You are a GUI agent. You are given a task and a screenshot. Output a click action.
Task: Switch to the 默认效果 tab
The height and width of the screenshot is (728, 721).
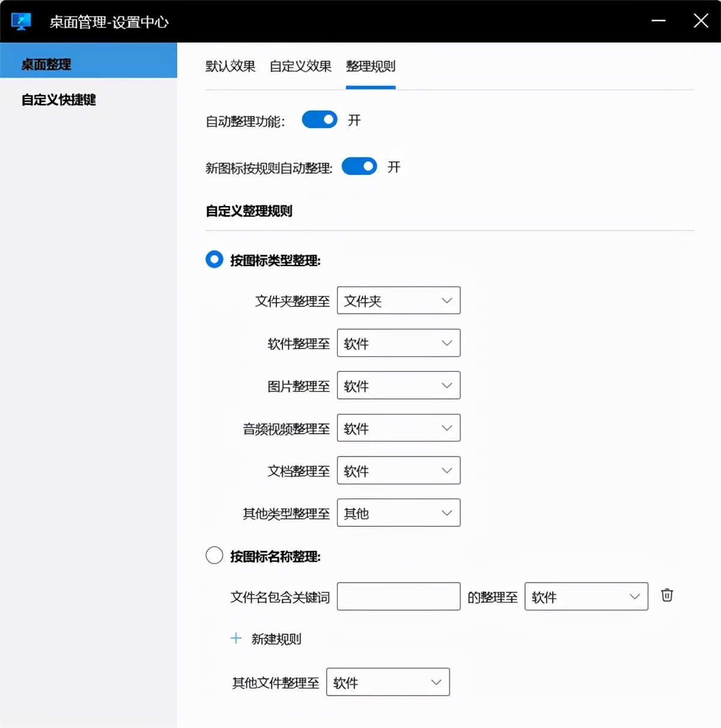tap(231, 67)
